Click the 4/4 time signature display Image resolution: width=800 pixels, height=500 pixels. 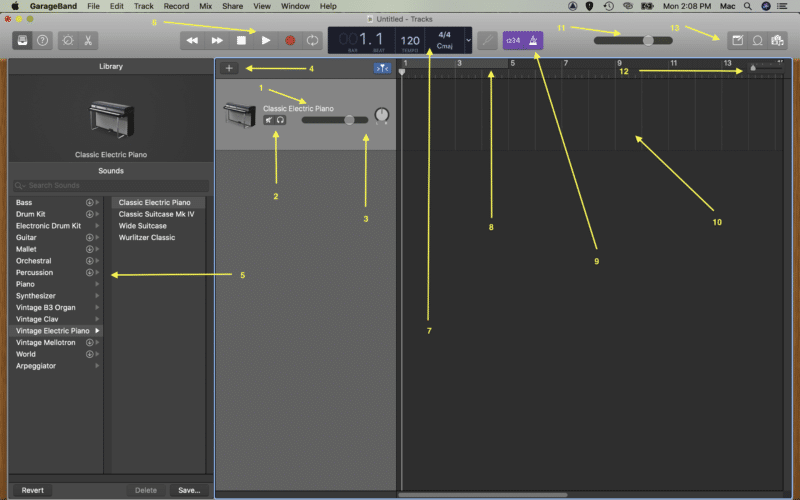pos(444,35)
